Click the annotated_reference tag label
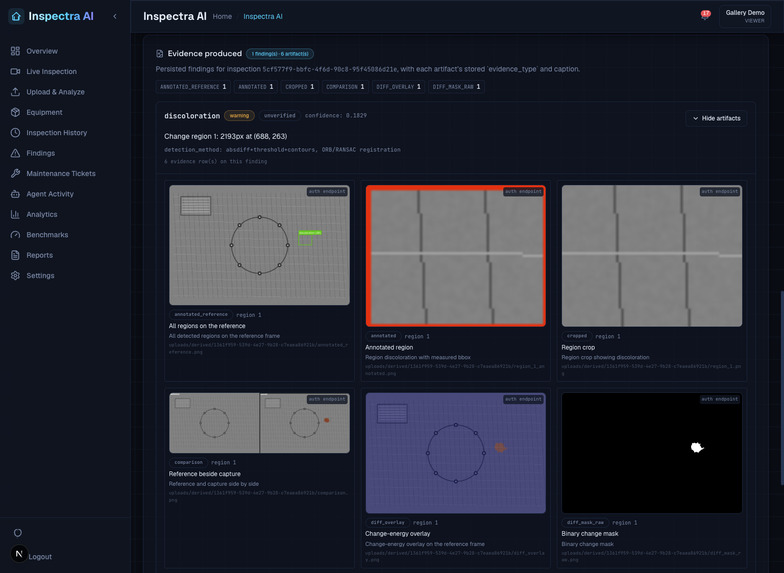The height and width of the screenshot is (573, 784). tap(201, 314)
